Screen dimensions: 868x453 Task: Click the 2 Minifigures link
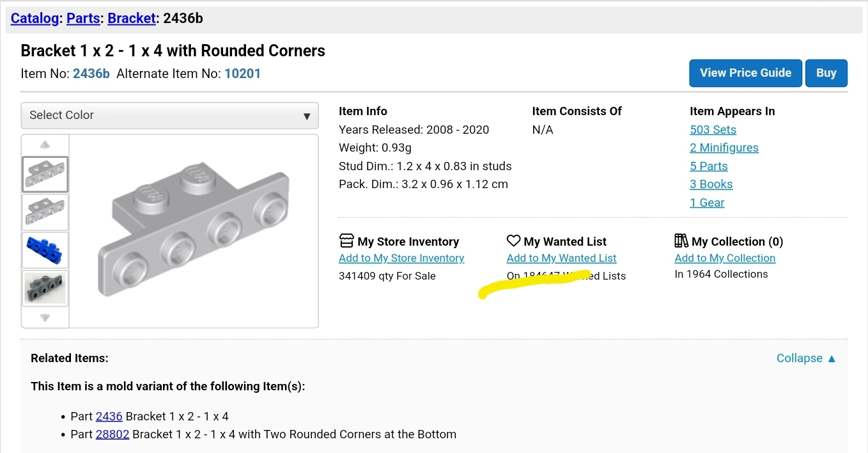pos(724,148)
